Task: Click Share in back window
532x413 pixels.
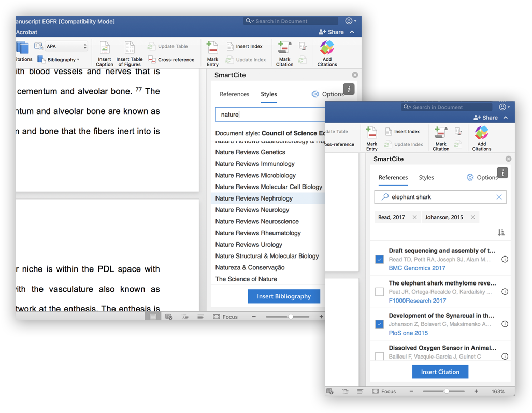Action: pos(331,32)
